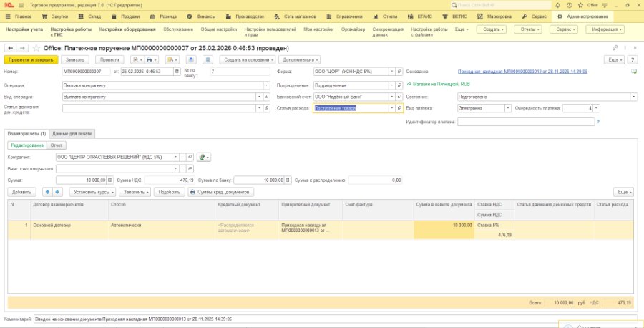Toggle Редактирование mode button
Image resolution: width=644 pixels, height=328 pixels.
coord(27,145)
